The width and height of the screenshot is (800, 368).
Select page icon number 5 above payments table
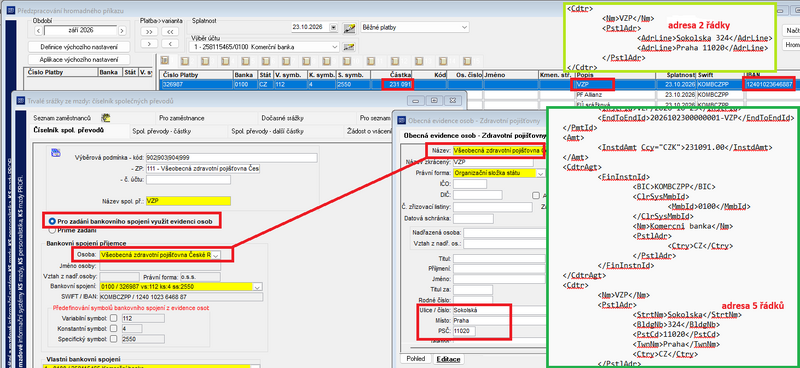(245, 61)
